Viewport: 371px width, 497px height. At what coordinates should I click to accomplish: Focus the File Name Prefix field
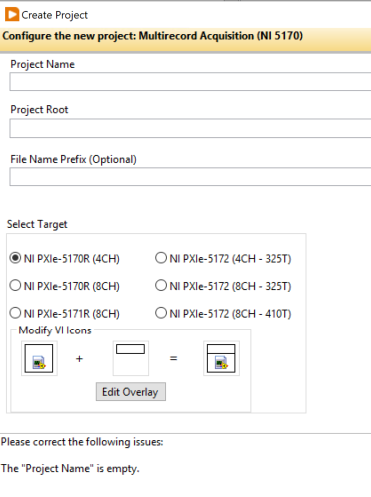point(190,177)
